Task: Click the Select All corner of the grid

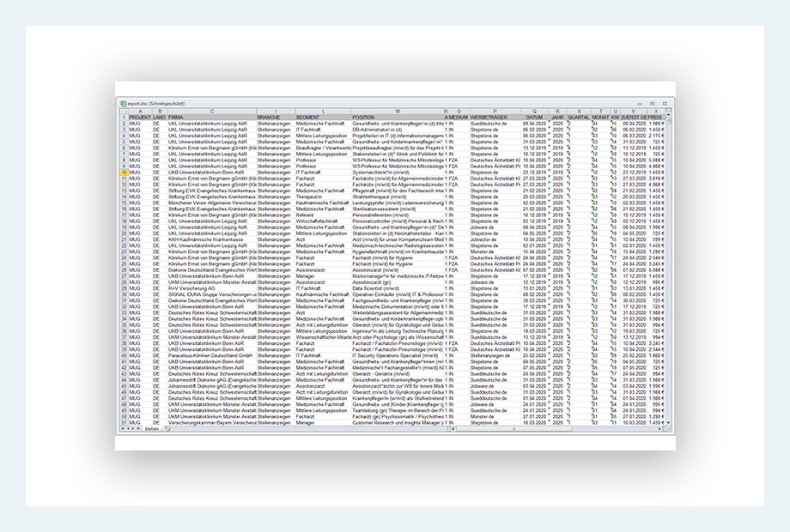Action: pos(124,112)
